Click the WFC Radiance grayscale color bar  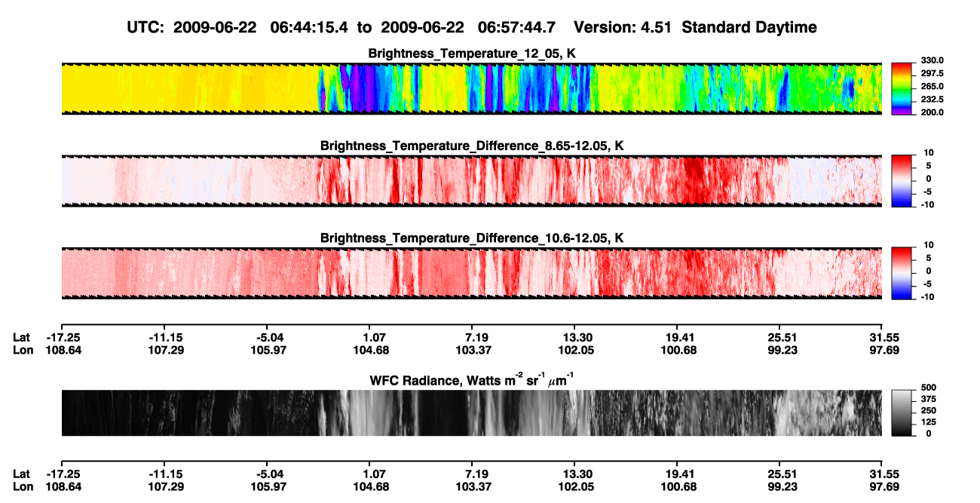pos(902,413)
